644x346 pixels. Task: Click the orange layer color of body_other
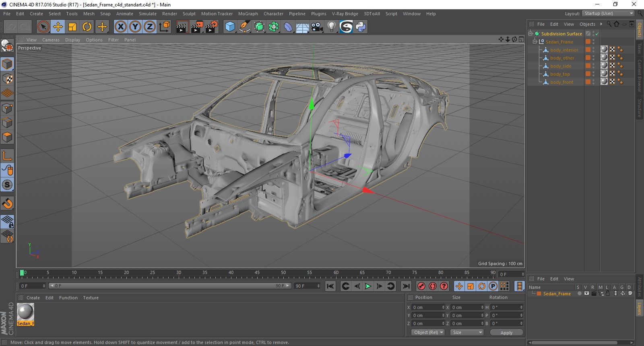point(588,58)
